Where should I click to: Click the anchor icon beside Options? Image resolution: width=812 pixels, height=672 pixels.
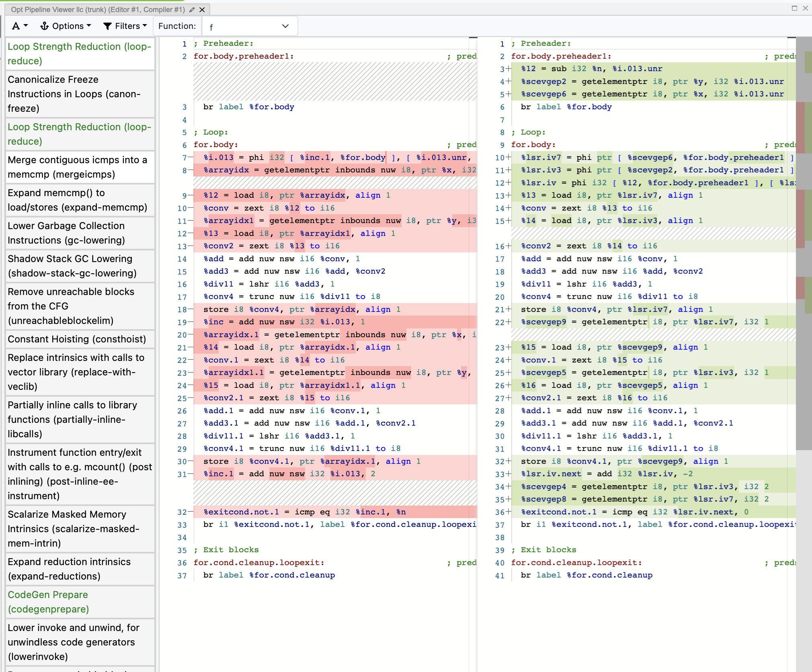[44, 26]
